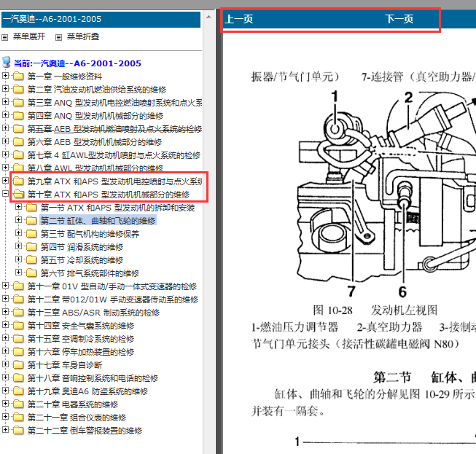Click folder icon of 第六节 排气系统部件
This screenshot has height=454, width=476.
(x=31, y=273)
